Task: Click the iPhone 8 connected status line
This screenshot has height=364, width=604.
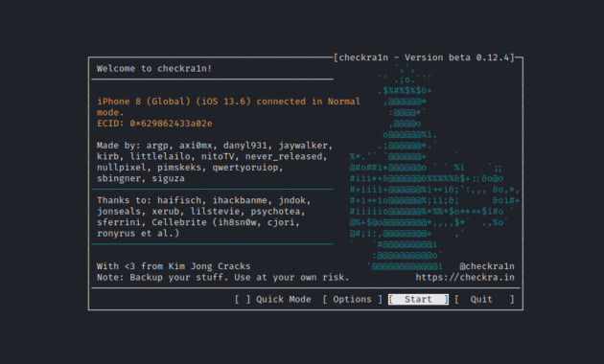Action: [228, 107]
